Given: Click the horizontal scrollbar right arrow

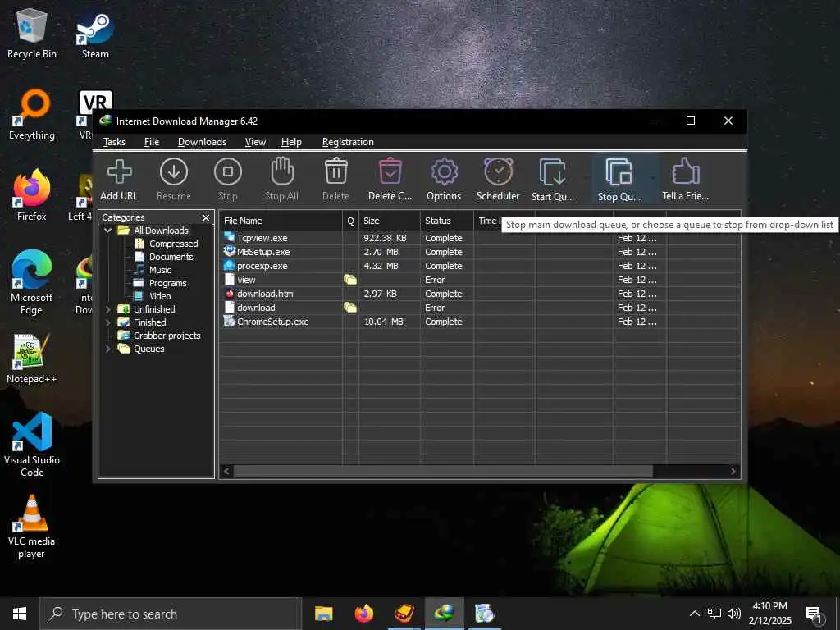Looking at the screenshot, I should [x=733, y=472].
